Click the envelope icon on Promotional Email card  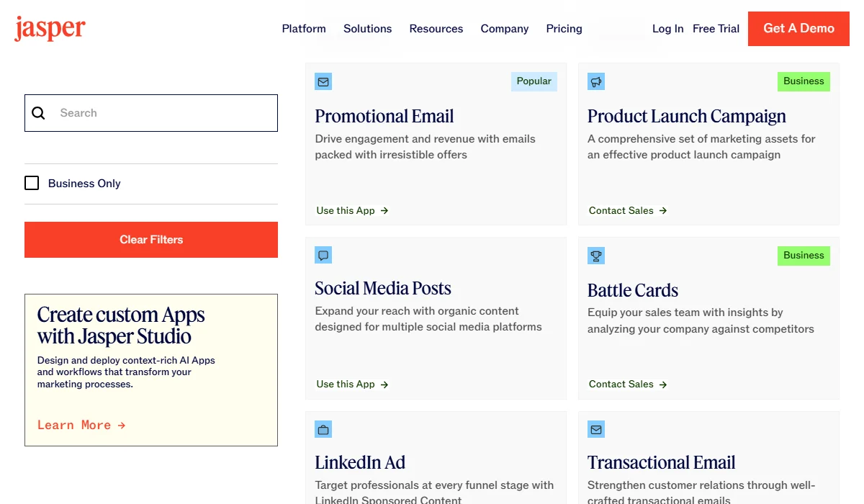tap(323, 81)
